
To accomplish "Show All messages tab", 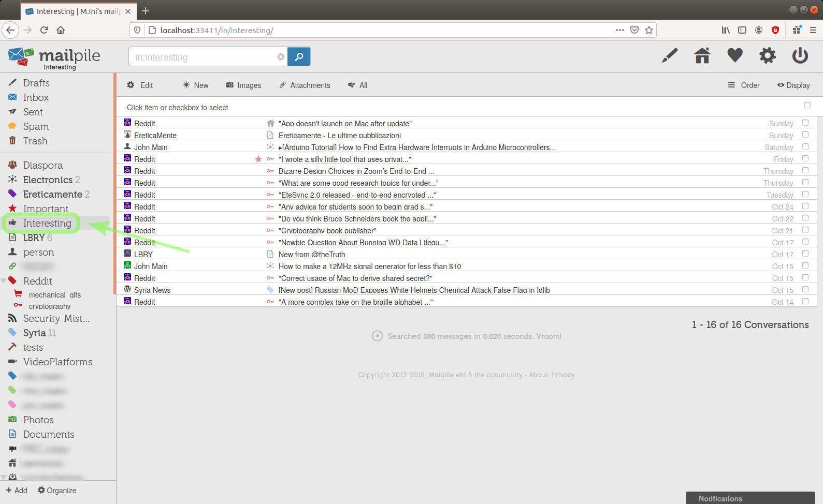I will (358, 85).
